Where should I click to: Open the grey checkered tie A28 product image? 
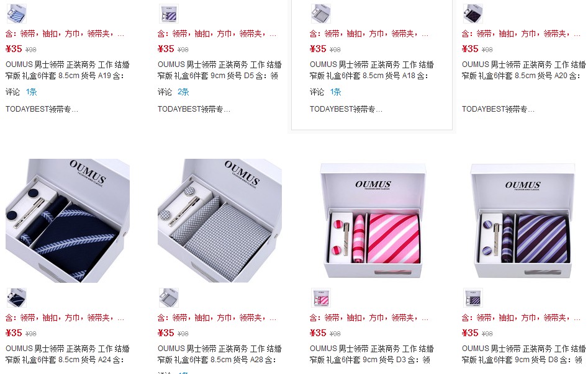pos(220,220)
